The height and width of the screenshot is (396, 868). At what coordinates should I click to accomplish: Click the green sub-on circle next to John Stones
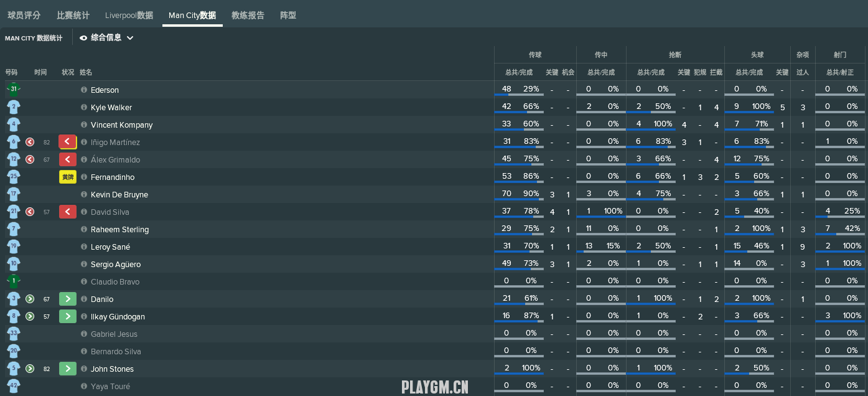point(30,369)
